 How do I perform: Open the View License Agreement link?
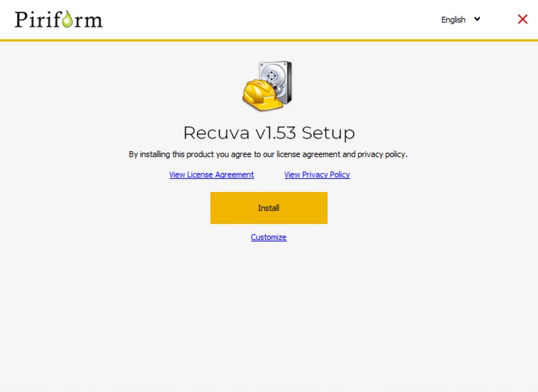211,174
